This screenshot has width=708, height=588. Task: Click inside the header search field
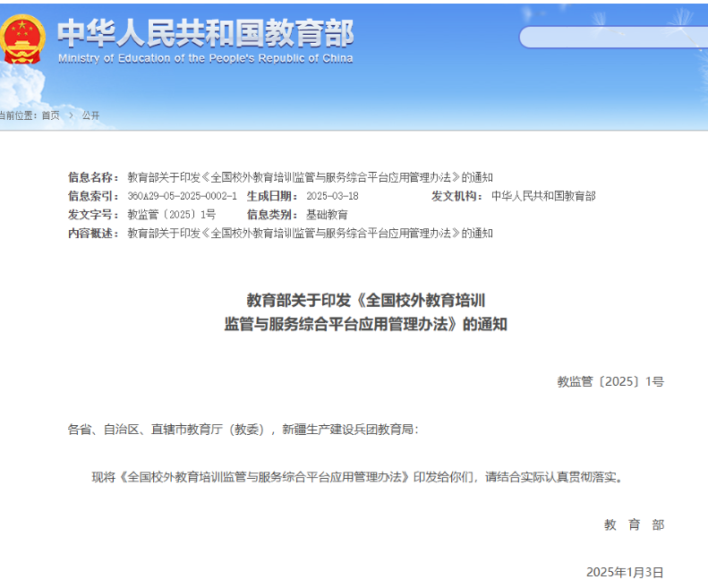[613, 38]
